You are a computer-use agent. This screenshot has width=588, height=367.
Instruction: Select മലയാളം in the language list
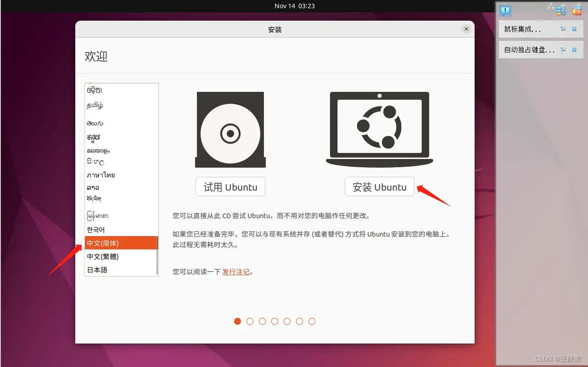[121, 150]
